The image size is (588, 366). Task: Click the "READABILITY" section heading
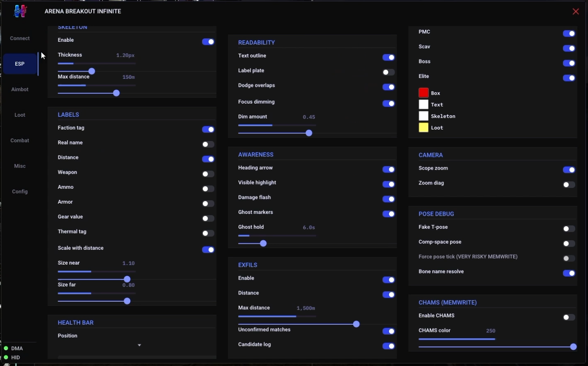point(257,43)
